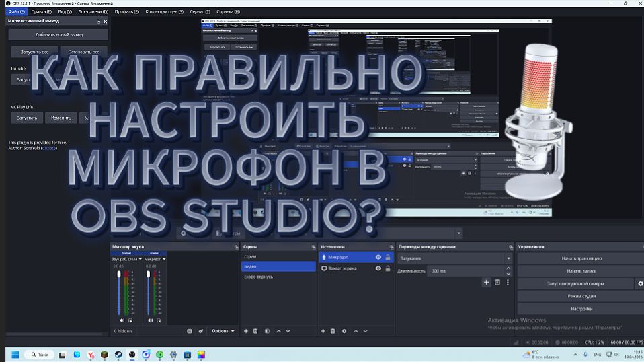Open source properties gear icon
The image size is (644, 362).
[x=344, y=331]
